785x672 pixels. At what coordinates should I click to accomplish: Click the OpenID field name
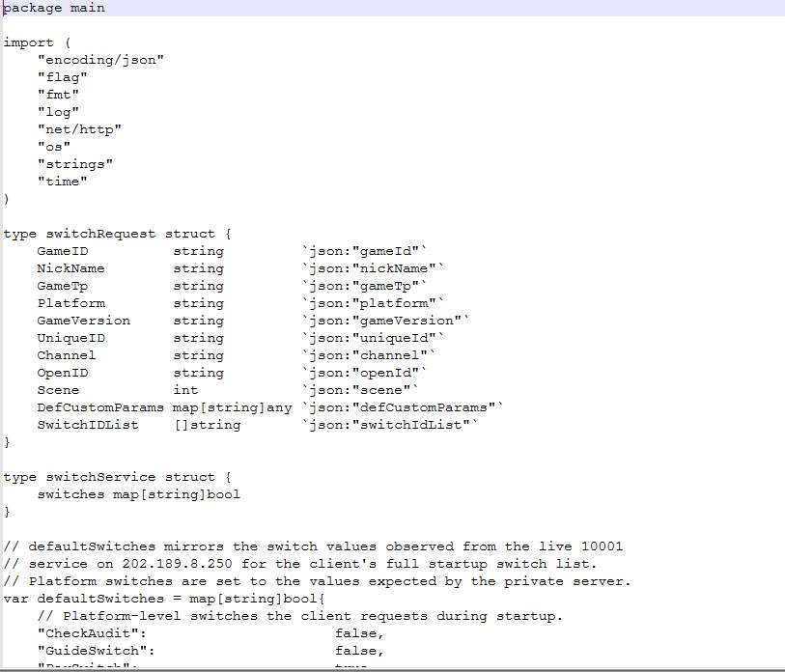[63, 373]
